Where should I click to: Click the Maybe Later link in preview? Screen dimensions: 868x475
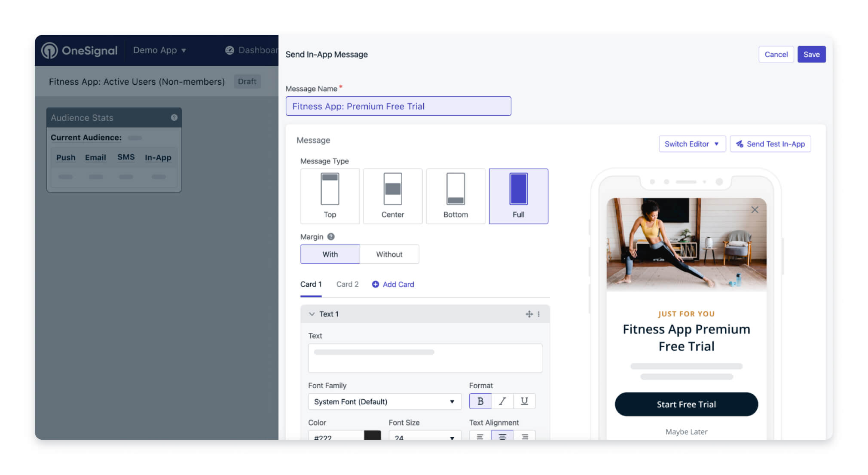[x=686, y=432]
